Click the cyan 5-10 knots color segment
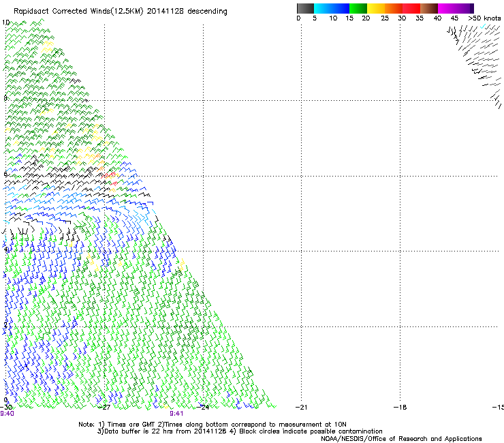This screenshot has width=504, height=443. 323,8
